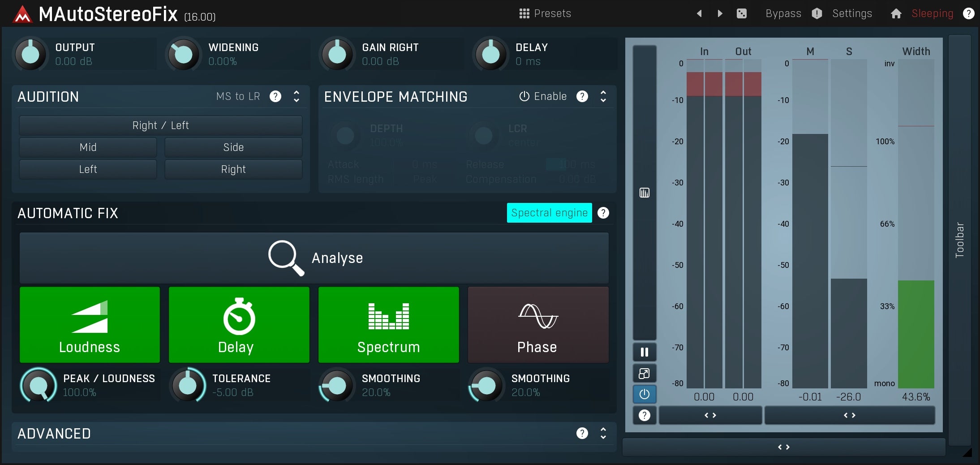Click the resize icon below the pause button

pos(644,373)
